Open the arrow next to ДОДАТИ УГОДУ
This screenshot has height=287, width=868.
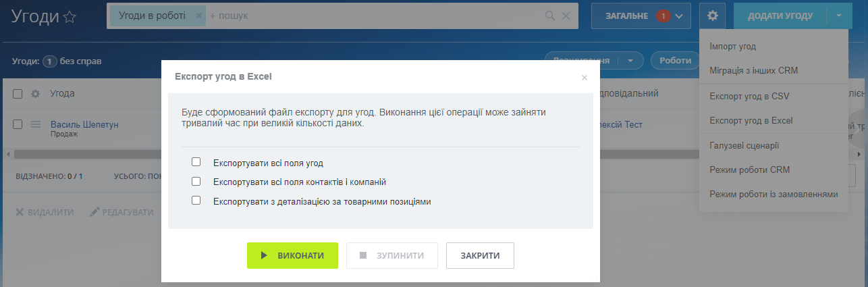(x=838, y=16)
